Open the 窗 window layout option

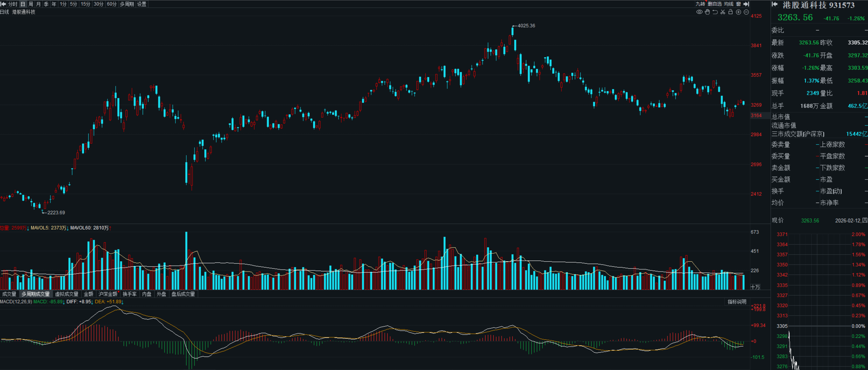coord(738,4)
